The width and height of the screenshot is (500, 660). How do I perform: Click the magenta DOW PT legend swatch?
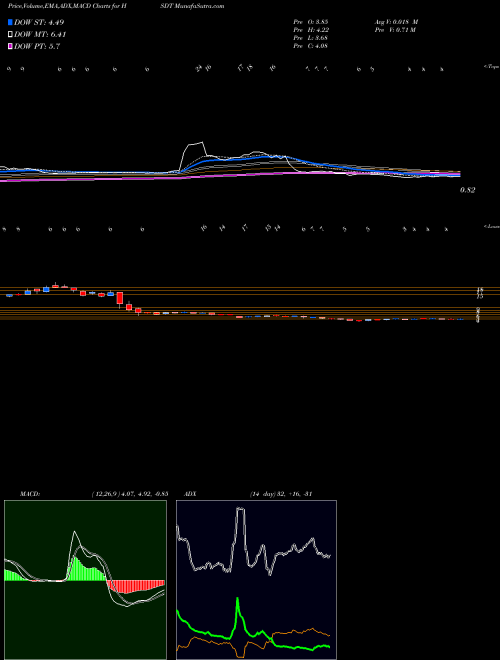[11, 46]
